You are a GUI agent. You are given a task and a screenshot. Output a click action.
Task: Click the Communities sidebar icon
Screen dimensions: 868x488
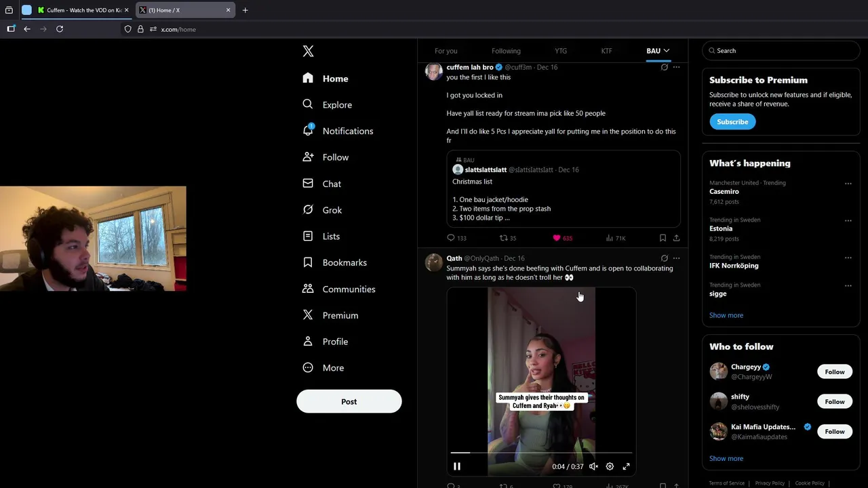(308, 289)
